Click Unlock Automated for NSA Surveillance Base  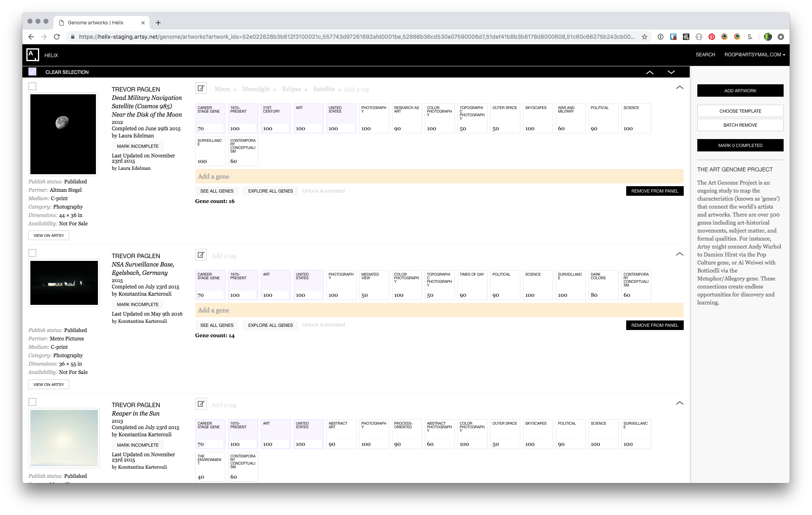(x=323, y=325)
